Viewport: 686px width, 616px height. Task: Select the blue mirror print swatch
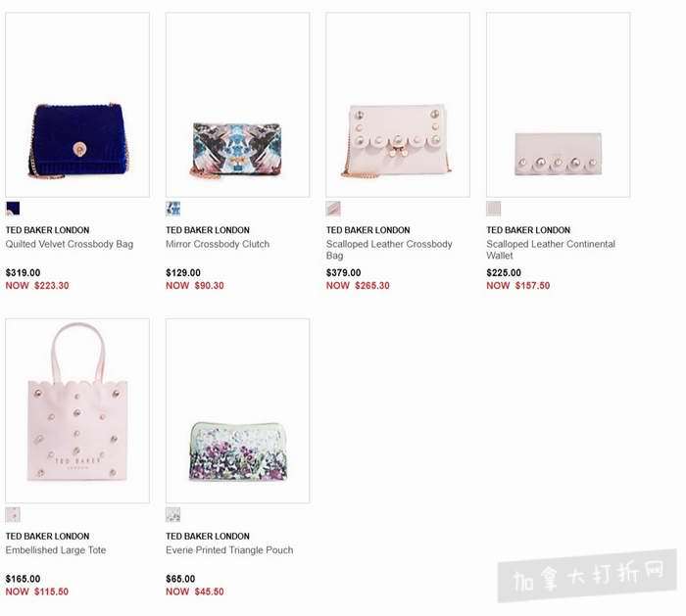(172, 209)
